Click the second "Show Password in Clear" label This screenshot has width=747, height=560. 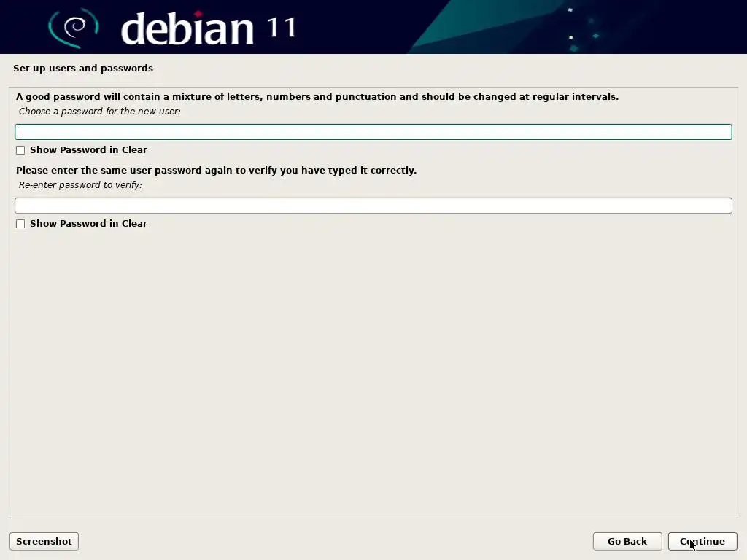point(88,224)
